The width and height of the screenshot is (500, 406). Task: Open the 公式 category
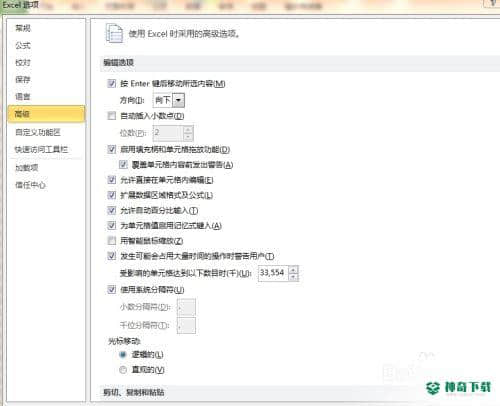pyautogui.click(x=23, y=45)
